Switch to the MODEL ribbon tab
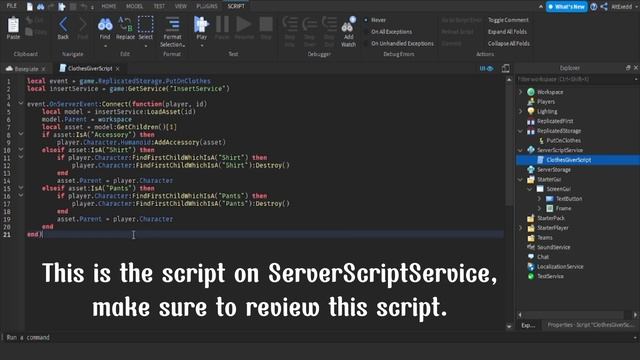This screenshot has width=640, height=360. point(134,6)
